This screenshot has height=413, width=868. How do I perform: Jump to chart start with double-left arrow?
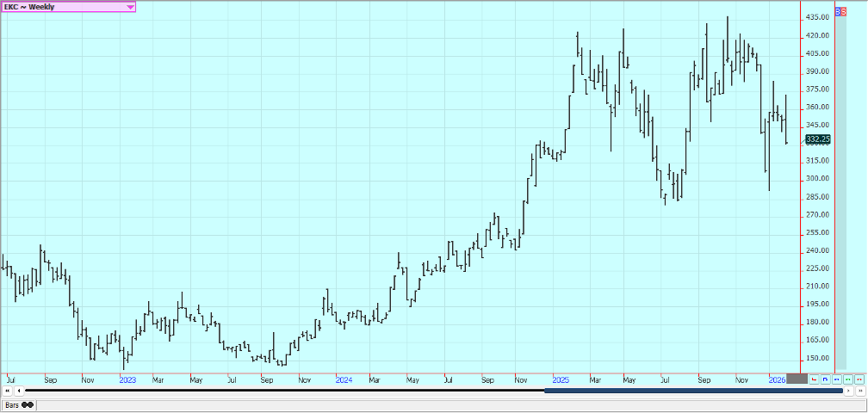[7, 391]
